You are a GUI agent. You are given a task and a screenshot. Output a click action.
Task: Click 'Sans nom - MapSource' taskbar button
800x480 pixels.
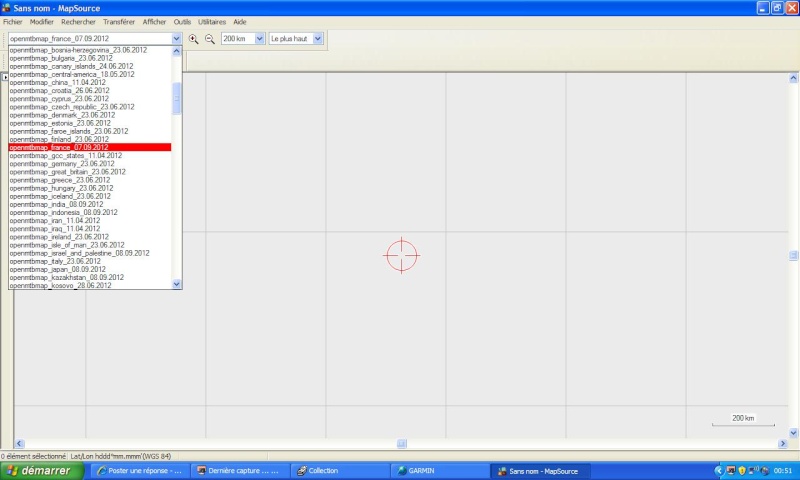coord(539,471)
